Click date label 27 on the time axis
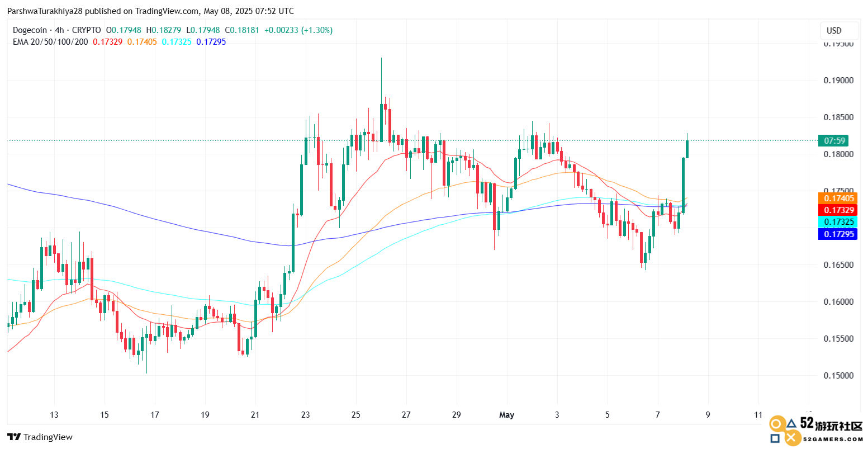The width and height of the screenshot is (868, 449). coord(406,415)
